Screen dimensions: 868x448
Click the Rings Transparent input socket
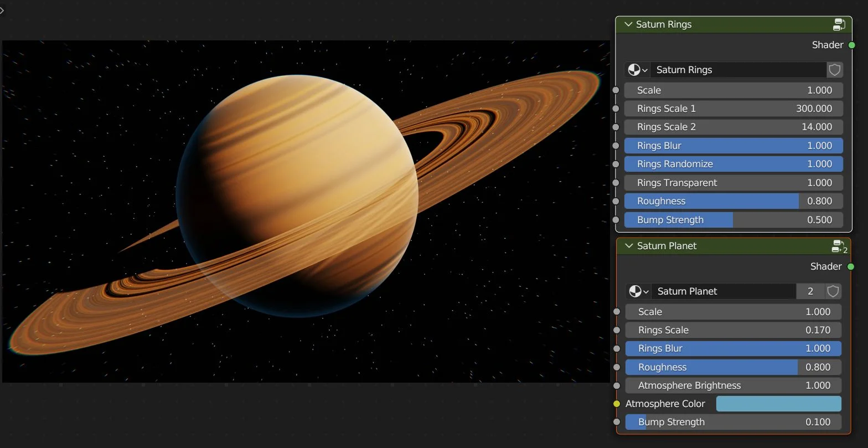(616, 183)
